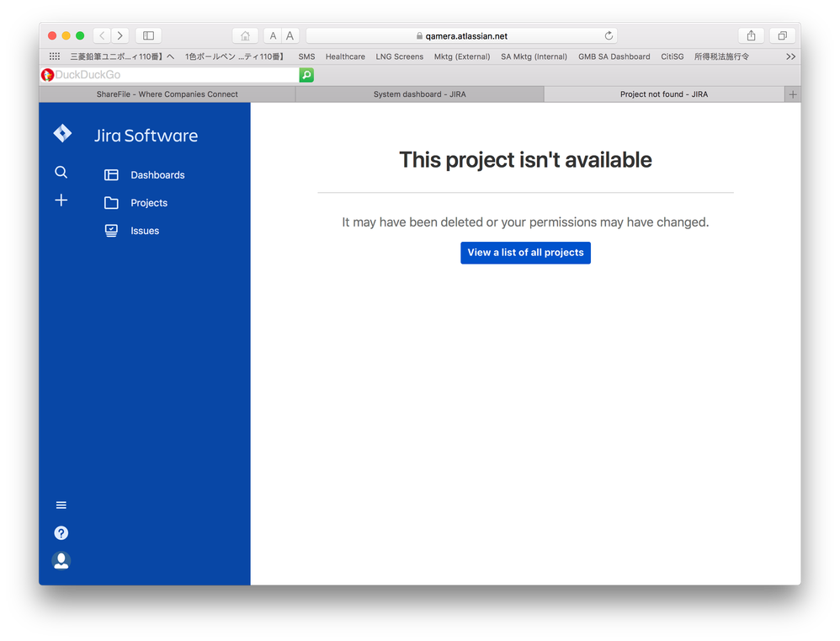This screenshot has height=641, width=840.
Task: Click the This project isn't available heading
Action: 525,160
